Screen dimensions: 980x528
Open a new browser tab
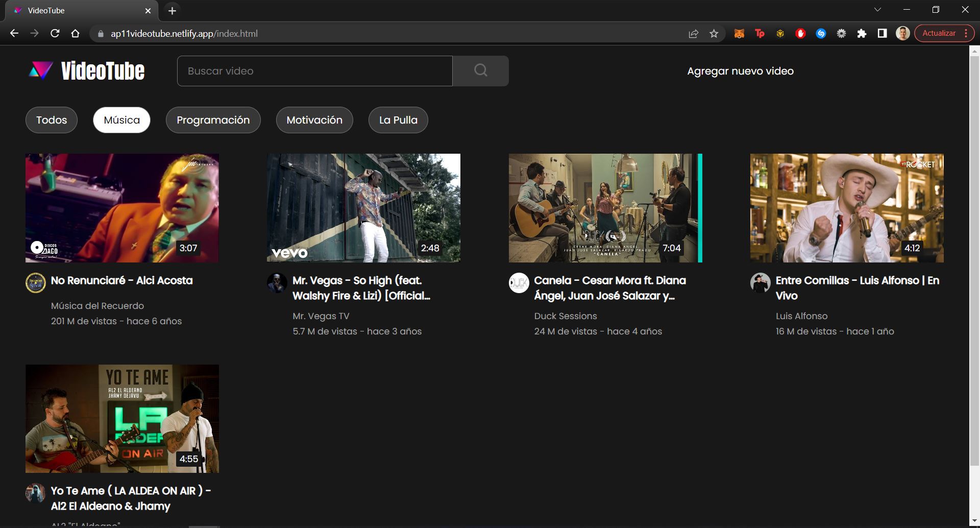(x=173, y=11)
